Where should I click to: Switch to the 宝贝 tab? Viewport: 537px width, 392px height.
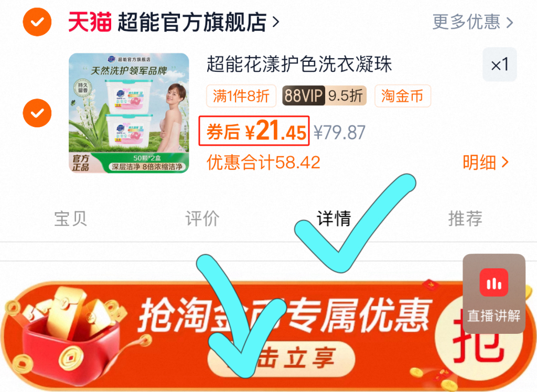pyautogui.click(x=71, y=219)
